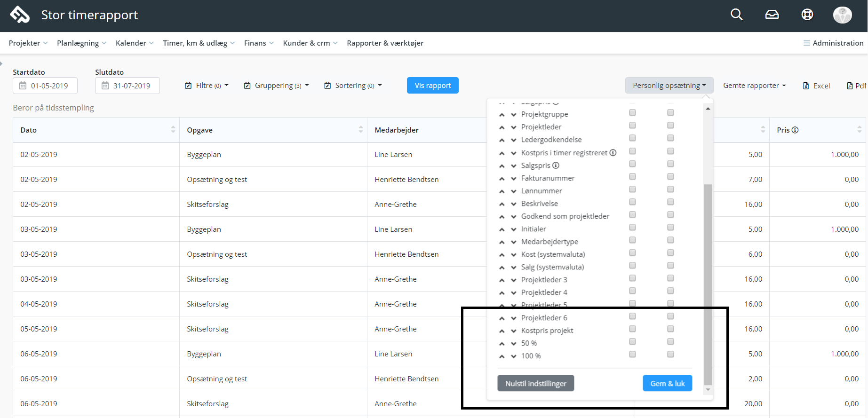Move Projektgruppe up with arrow
Viewport: 868px width, 418px height.
click(x=502, y=115)
